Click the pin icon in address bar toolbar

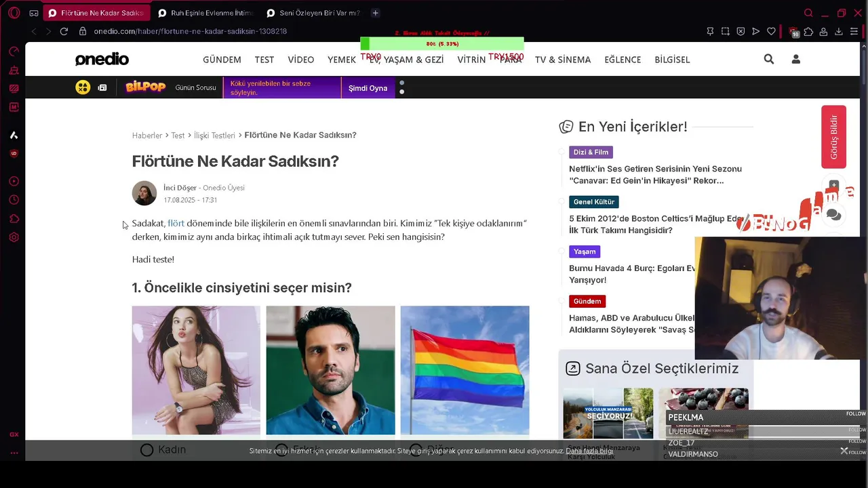pyautogui.click(x=710, y=31)
